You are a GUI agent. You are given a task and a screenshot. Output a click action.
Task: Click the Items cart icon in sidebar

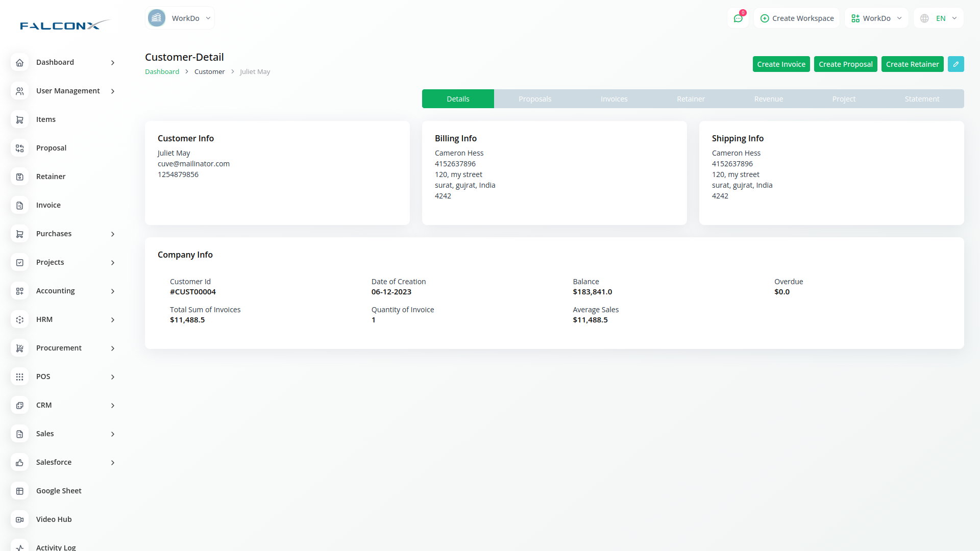click(x=19, y=119)
